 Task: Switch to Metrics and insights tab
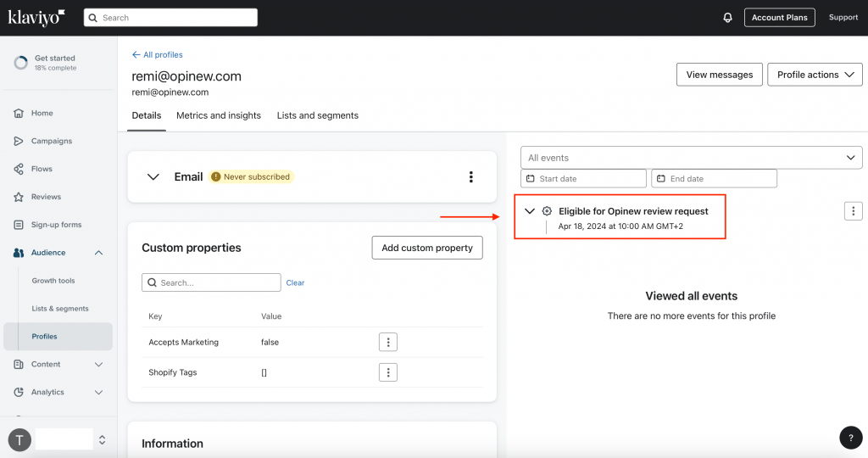coord(219,115)
